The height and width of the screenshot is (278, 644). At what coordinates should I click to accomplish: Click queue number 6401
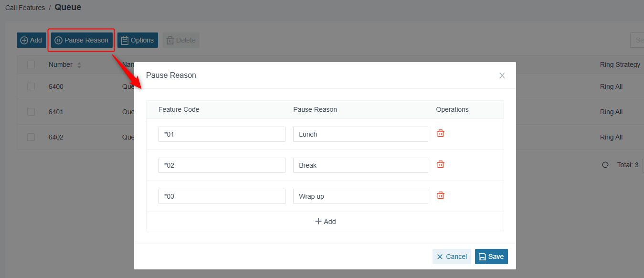(56, 112)
